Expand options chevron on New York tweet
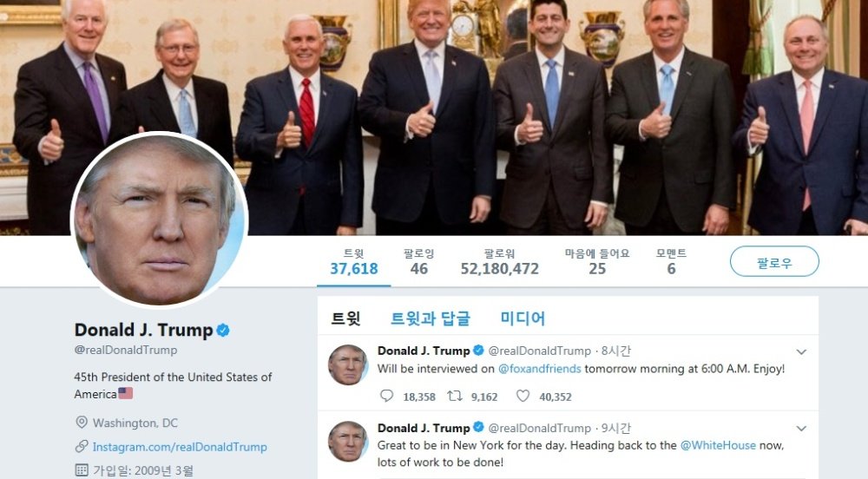The height and width of the screenshot is (479, 868). pos(801,429)
